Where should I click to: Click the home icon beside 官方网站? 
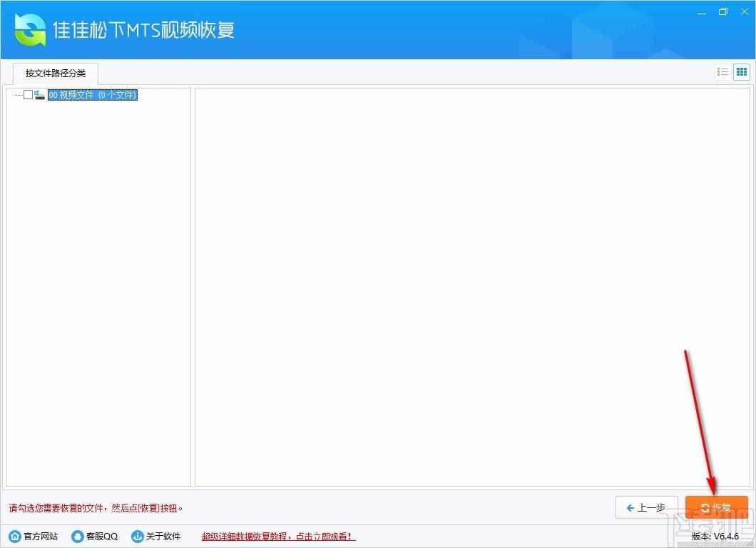coord(15,537)
